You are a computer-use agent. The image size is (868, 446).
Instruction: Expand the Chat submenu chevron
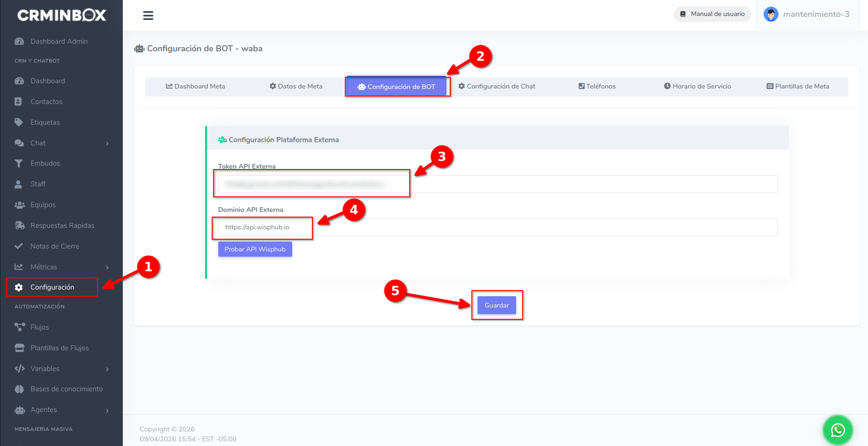(107, 144)
